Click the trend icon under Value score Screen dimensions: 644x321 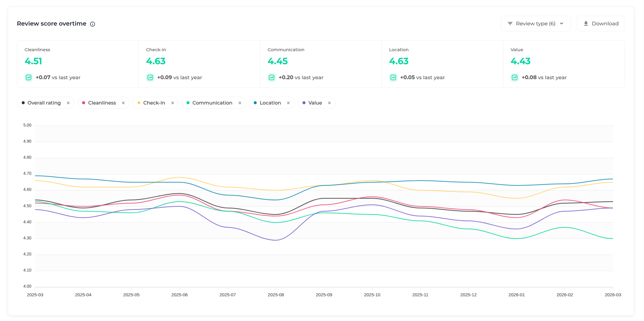(515, 77)
